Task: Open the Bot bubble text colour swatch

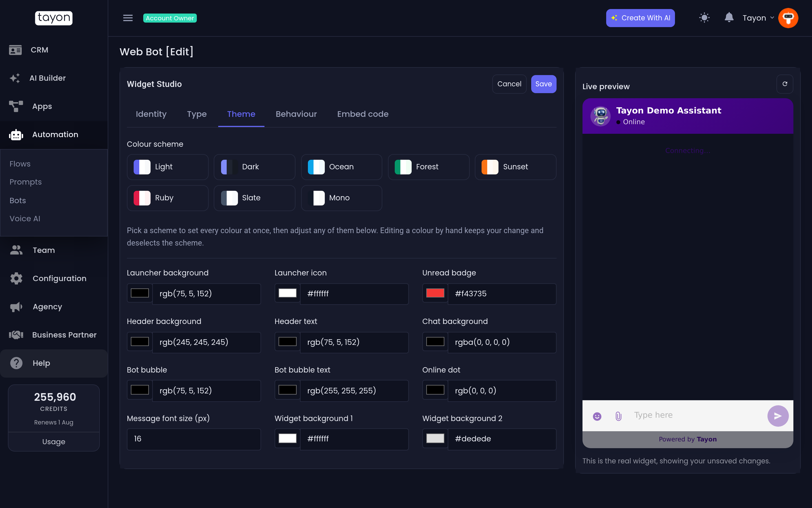Action: click(x=287, y=390)
